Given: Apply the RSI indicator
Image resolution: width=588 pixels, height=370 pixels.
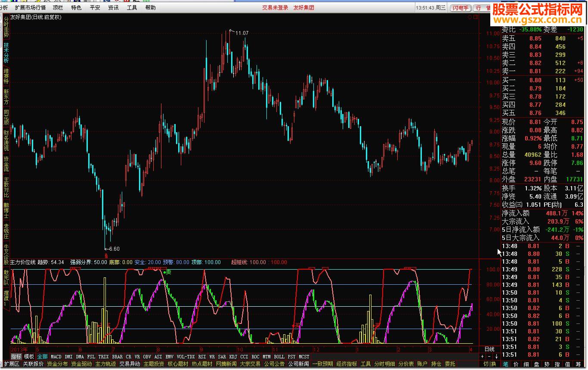Looking at the screenshot, I should point(202,357).
